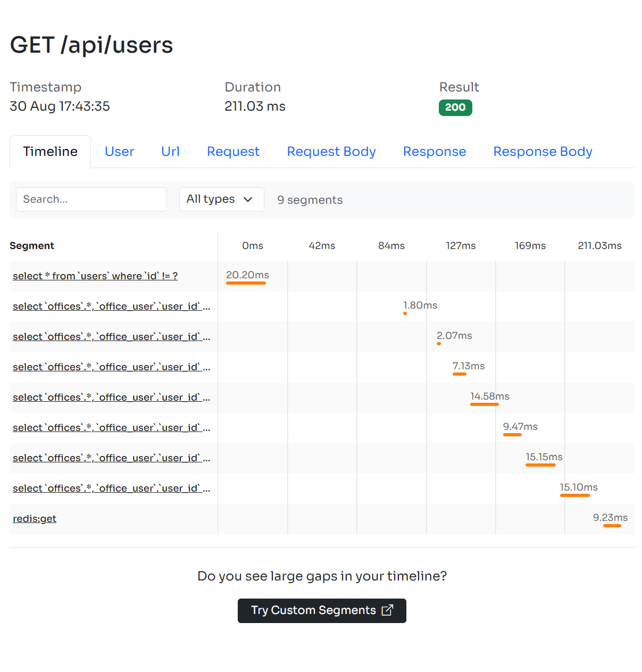
Task: Select the Timeline tab
Action: point(51,152)
